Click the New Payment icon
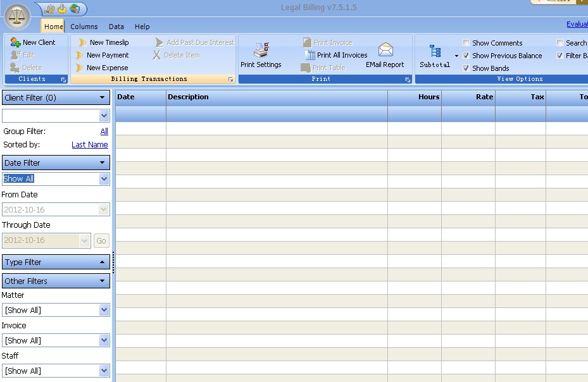 click(x=80, y=55)
